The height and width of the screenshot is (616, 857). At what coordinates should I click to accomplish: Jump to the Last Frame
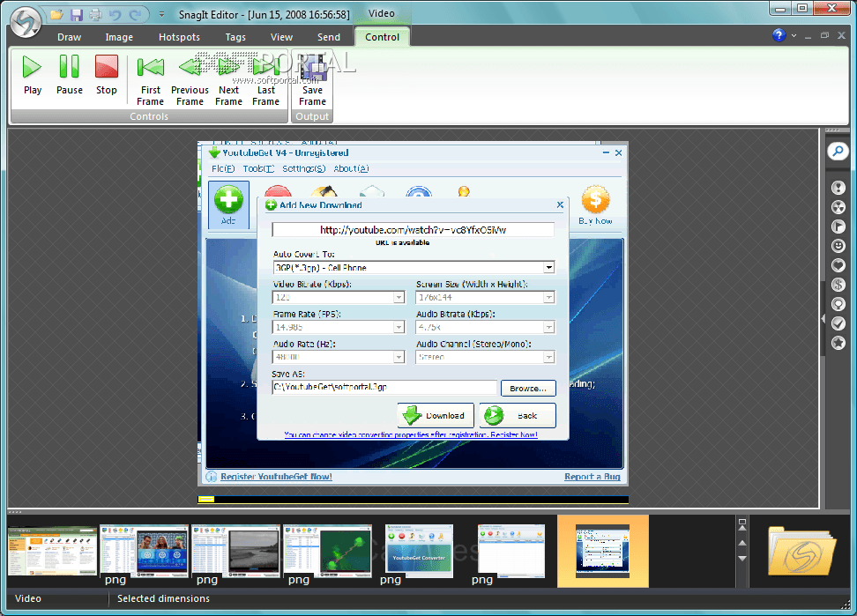point(265,81)
